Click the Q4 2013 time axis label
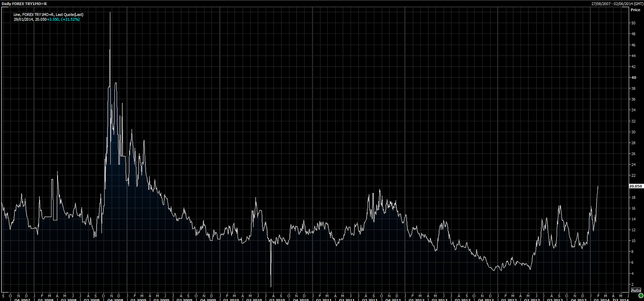 [578, 299]
